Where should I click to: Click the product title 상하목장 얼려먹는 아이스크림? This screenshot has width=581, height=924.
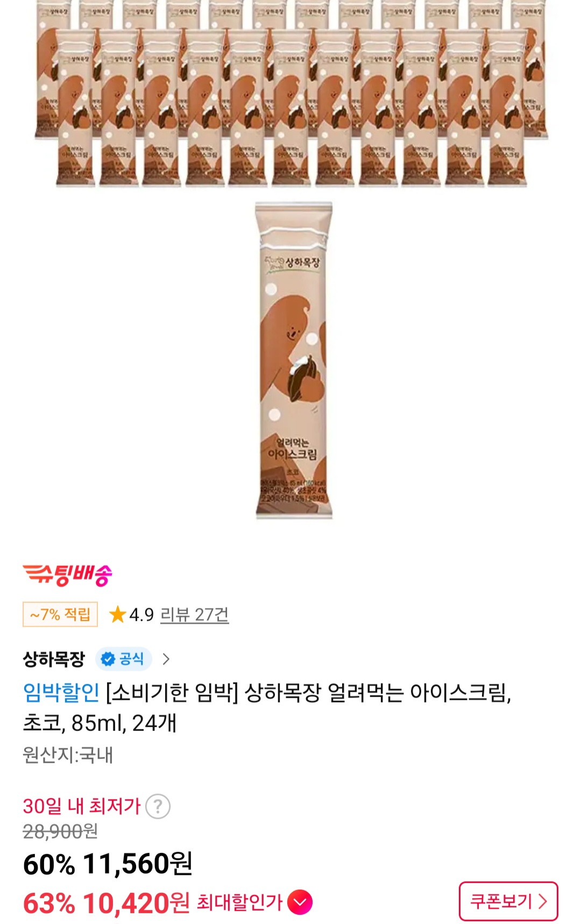[378, 692]
